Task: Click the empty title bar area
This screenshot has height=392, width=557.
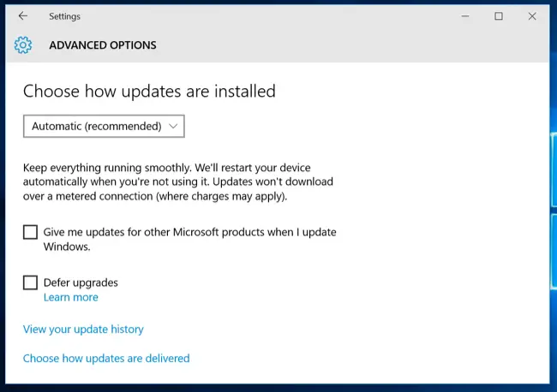Action: point(270,16)
